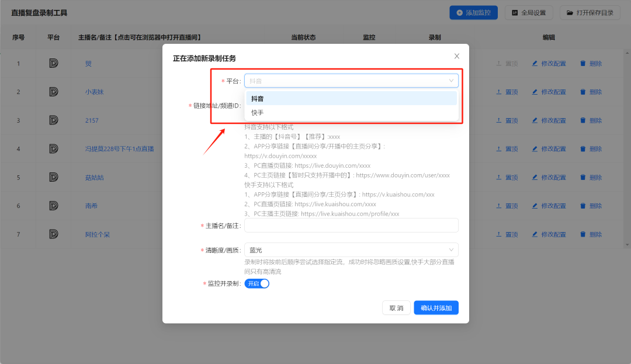The height and width of the screenshot is (364, 631).
Task: Click the 主播名/备注 input field
Action: click(x=351, y=226)
